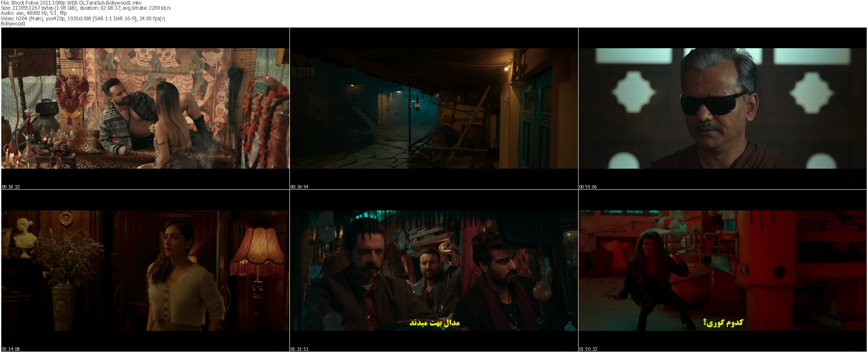868x352 pixels.
Task: Select the Size line showing 1.98 GiB
Action: click(x=86, y=8)
